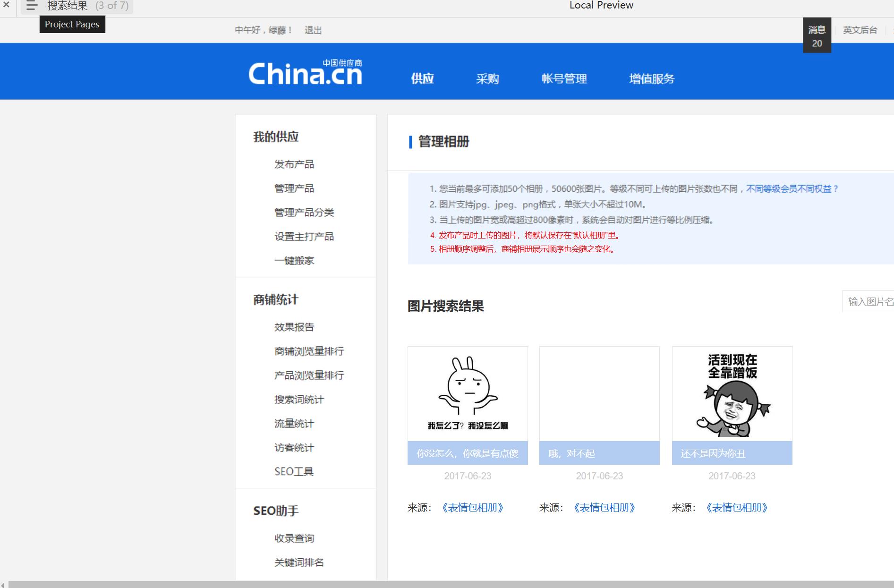Click 退出 to log out
The width and height of the screenshot is (894, 588).
[x=313, y=30]
